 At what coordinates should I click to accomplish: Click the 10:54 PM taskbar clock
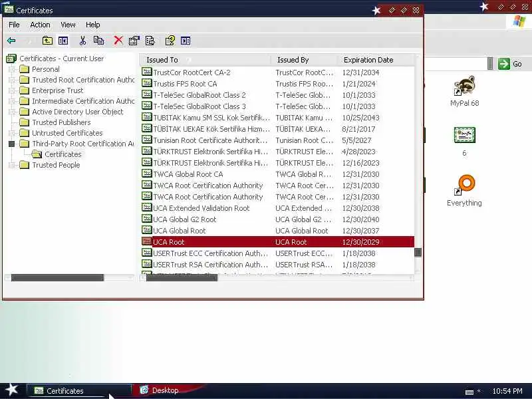tap(507, 391)
